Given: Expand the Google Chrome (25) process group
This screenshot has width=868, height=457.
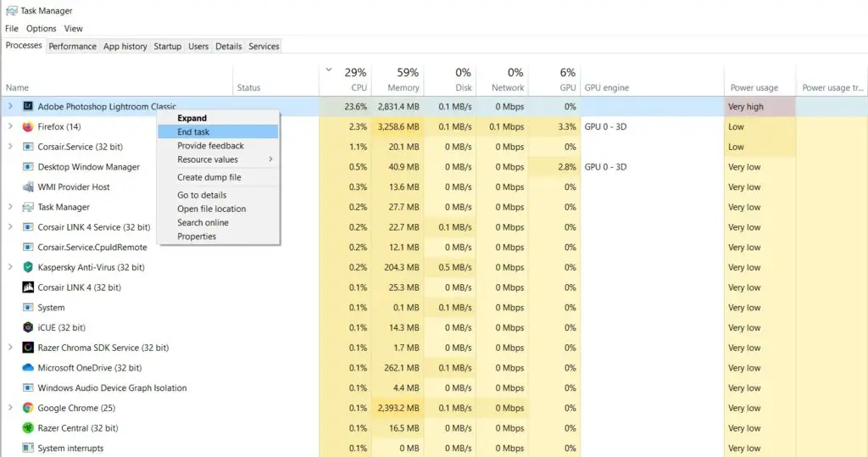Looking at the screenshot, I should point(10,408).
